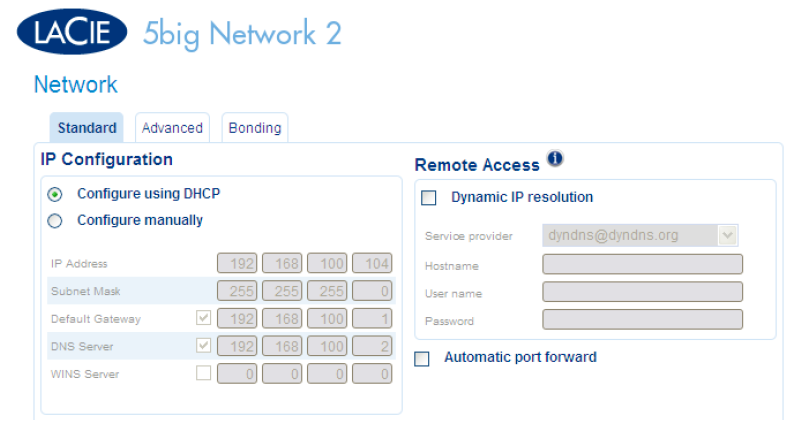Click the Remote Access heading
This screenshot has height=439, width=789.
point(477,165)
